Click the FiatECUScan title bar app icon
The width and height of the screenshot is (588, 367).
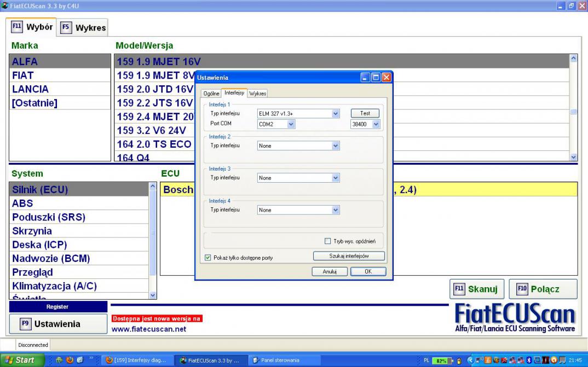pos(4,5)
